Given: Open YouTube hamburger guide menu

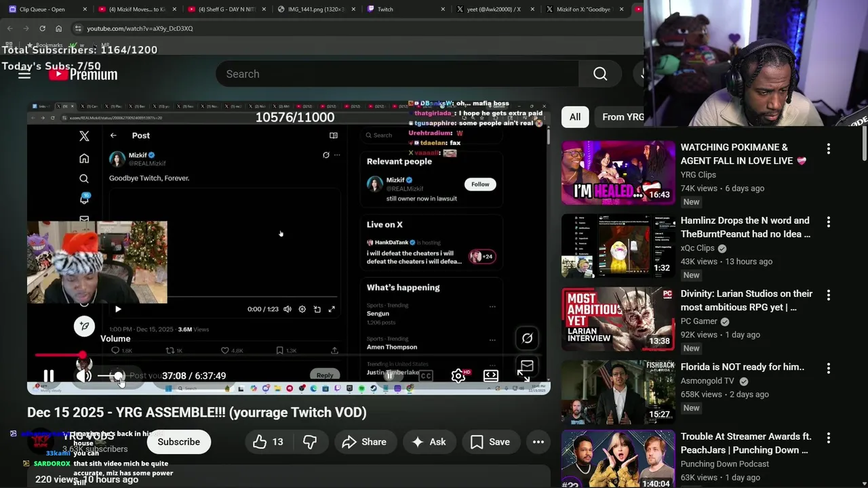Looking at the screenshot, I should (x=24, y=74).
